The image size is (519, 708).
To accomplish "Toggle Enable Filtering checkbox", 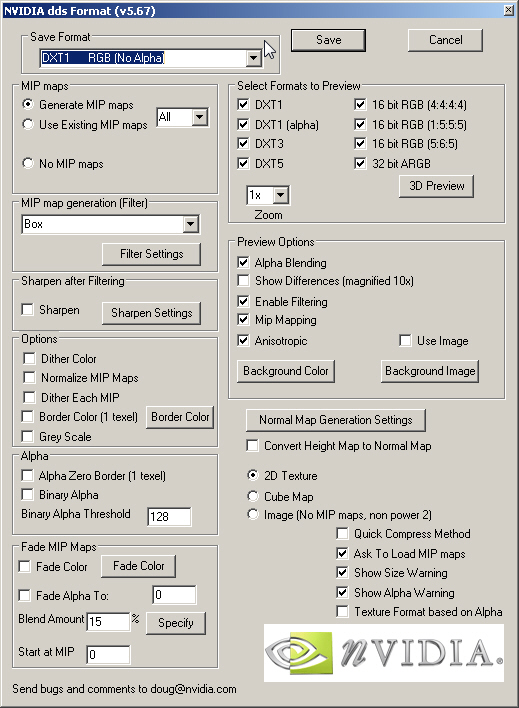I will [x=243, y=301].
